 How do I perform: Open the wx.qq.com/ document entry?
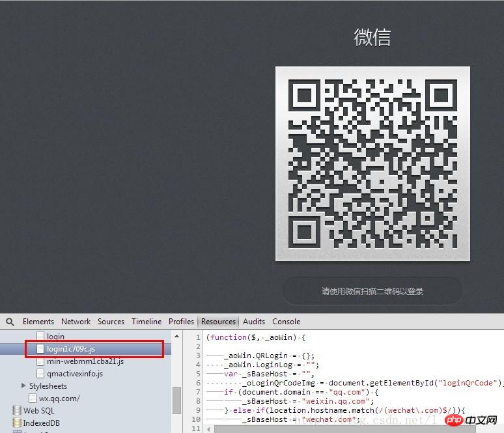59,398
